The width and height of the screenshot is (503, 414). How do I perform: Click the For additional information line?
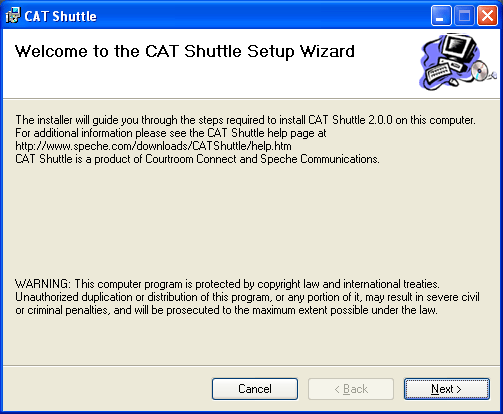click(x=171, y=133)
